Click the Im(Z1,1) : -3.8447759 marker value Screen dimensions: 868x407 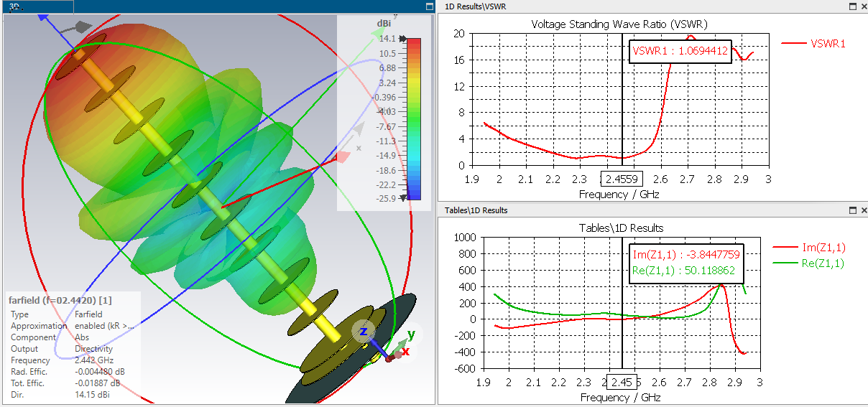tap(686, 255)
